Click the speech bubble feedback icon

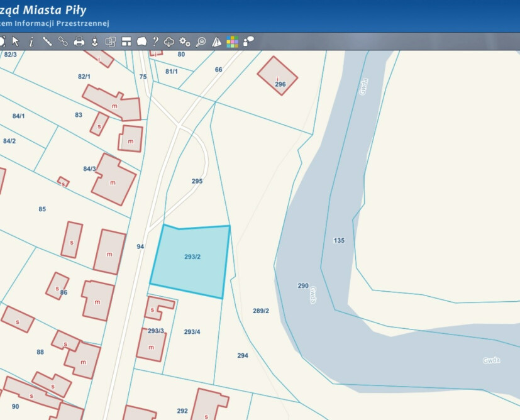point(249,41)
